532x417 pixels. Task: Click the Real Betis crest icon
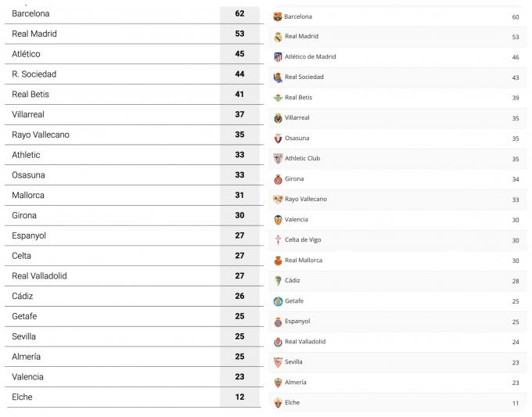(278, 98)
